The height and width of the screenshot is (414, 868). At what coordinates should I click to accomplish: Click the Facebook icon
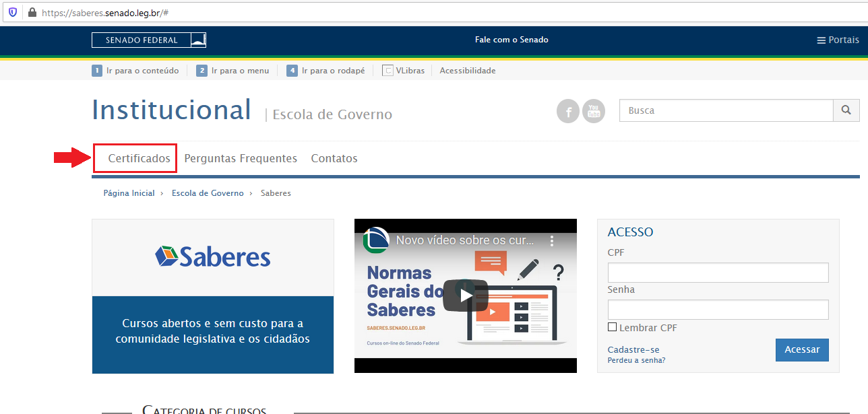[x=568, y=111]
